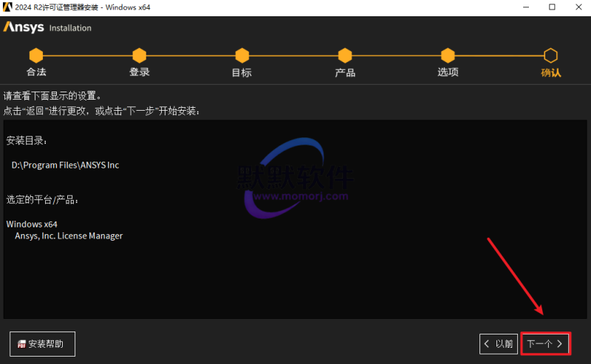Click the Ansys title bar app icon
This screenshot has height=364, width=591.
coord(7,7)
